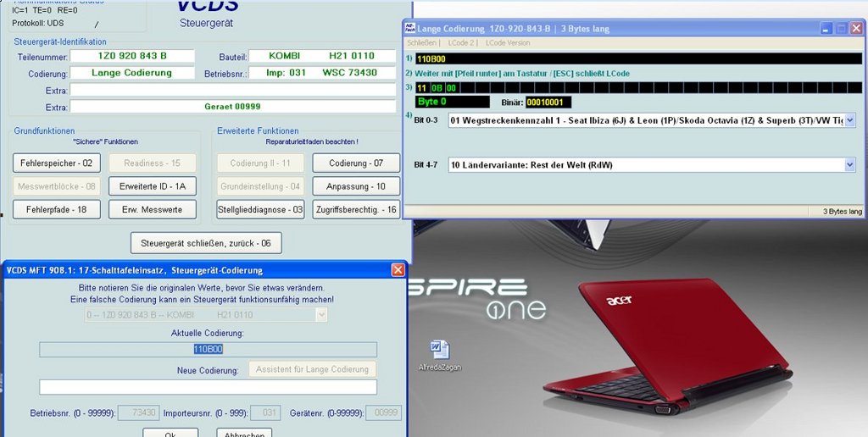Open Fehlerpfade - 18
The width and height of the screenshot is (868, 437).
coord(57,210)
